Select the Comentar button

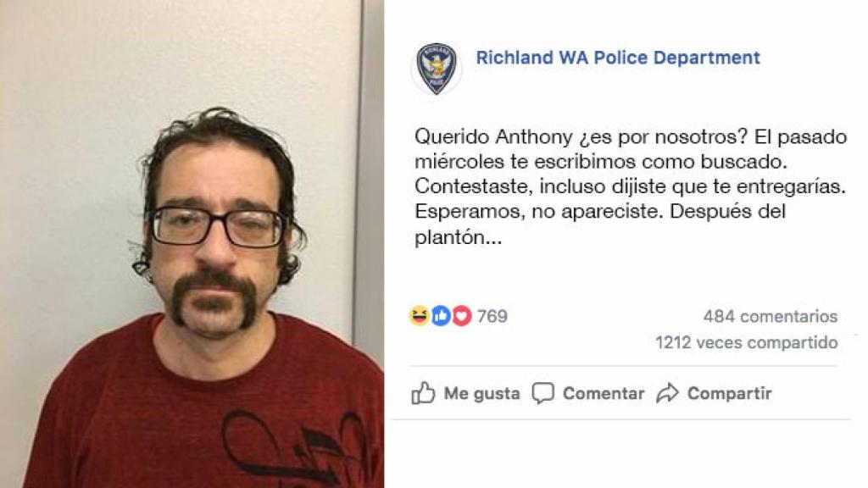[588, 393]
